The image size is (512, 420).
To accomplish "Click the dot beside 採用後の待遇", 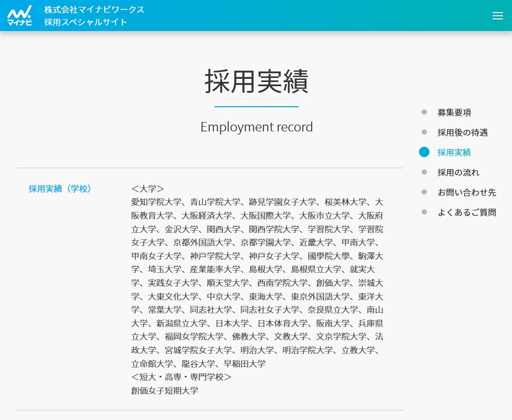I will (424, 132).
